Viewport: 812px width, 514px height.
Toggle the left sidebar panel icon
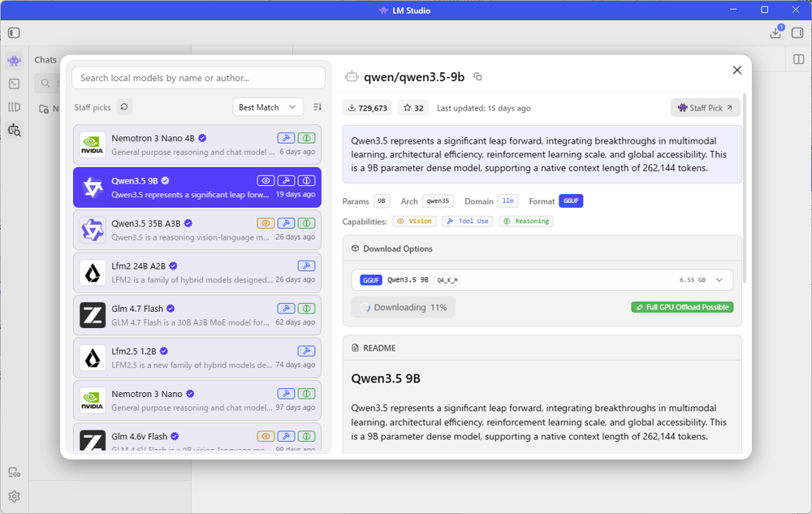[x=14, y=33]
